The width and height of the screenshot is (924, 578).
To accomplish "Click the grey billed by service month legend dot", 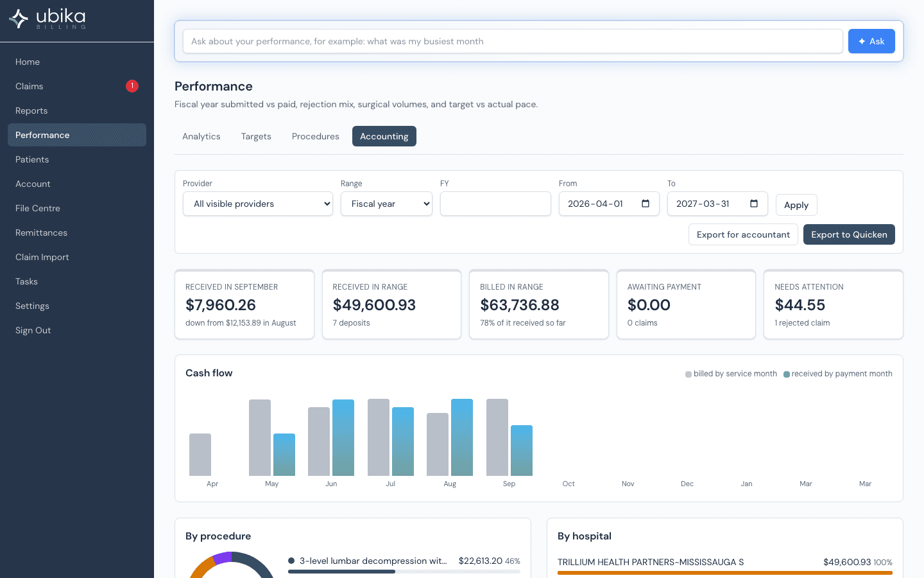I will (689, 374).
